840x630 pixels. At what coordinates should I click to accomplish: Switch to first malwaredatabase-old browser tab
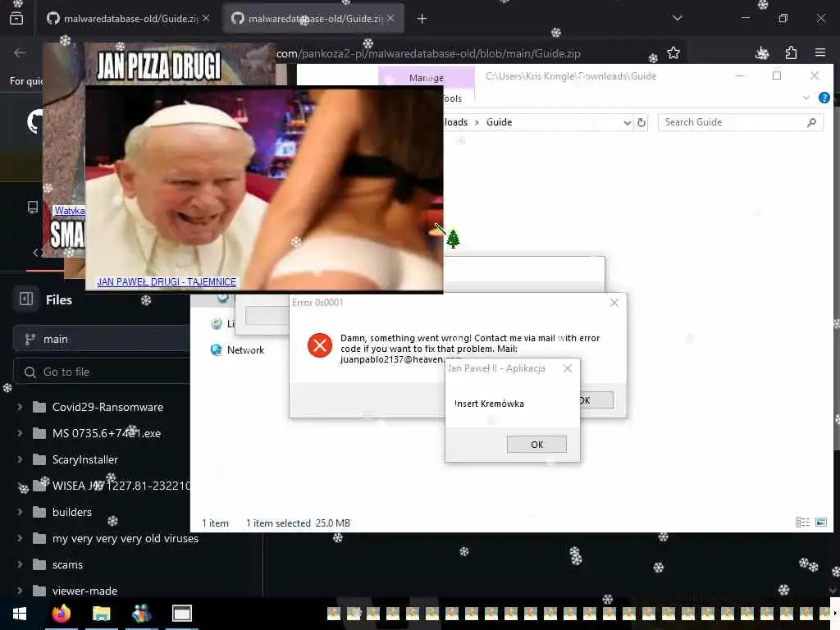129,19
